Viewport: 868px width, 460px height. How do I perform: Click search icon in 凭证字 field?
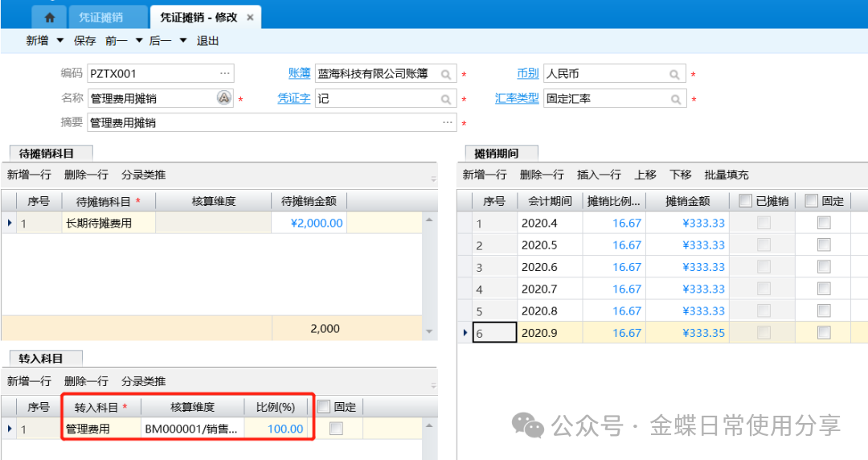[445, 99]
